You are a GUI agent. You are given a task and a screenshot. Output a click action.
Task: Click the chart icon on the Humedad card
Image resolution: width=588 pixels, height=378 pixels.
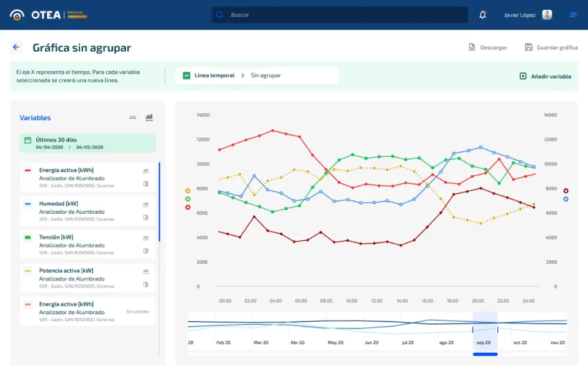coord(146,205)
